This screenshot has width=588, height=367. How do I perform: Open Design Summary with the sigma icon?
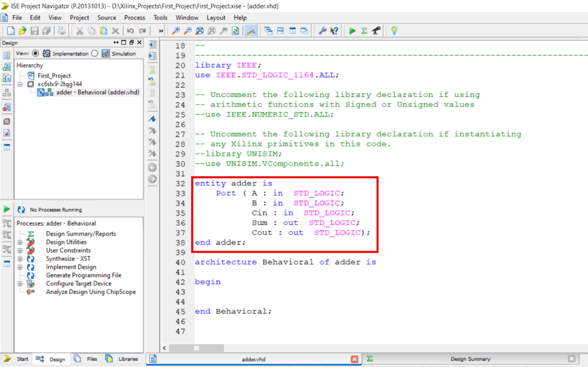point(363,30)
